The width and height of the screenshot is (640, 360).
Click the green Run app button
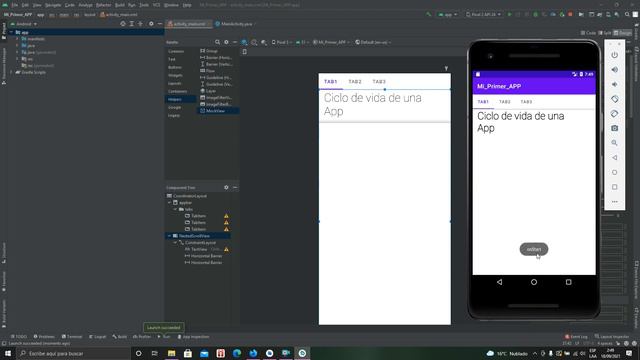click(509, 14)
